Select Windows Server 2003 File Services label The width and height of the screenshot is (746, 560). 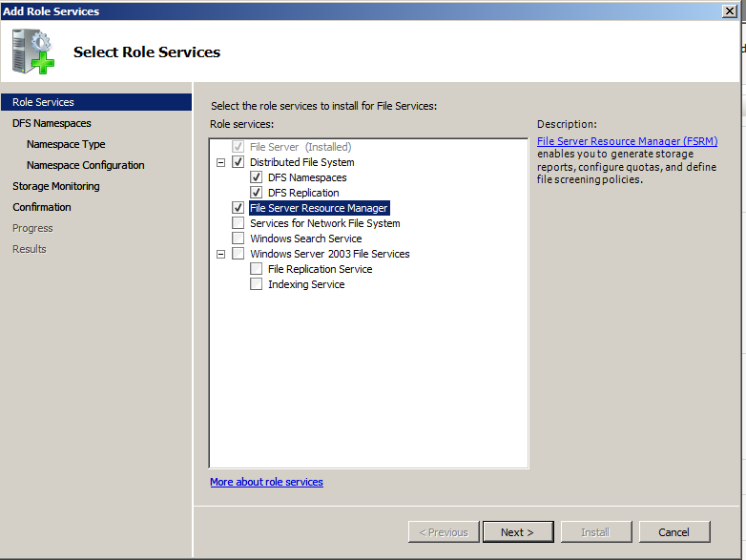[x=330, y=254]
